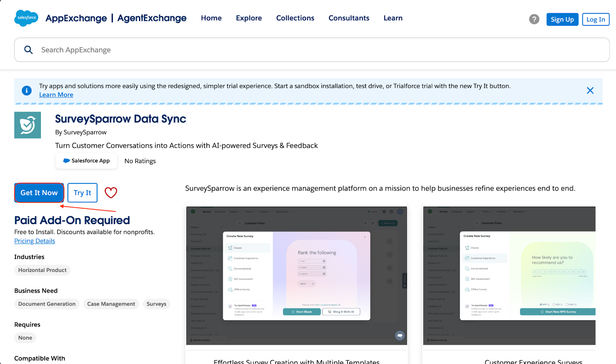The height and width of the screenshot is (364, 616).
Task: Open the help question mark icon
Action: click(x=534, y=19)
